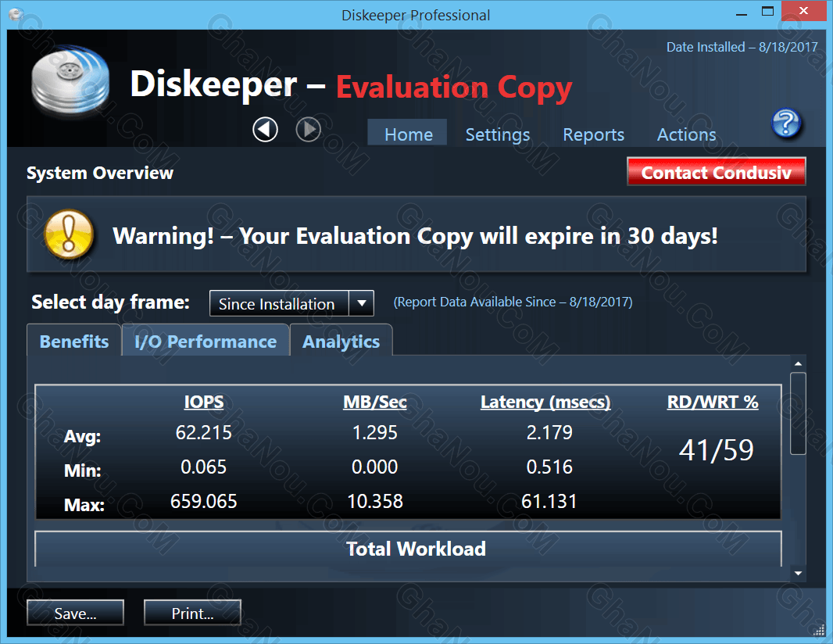This screenshot has width=833, height=644.
Task: Click the Total Workload heading
Action: (x=416, y=549)
